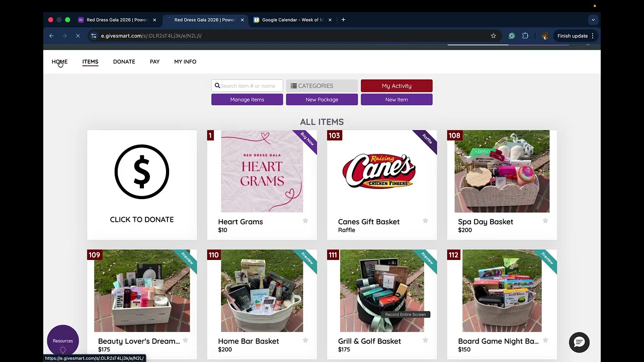Screen dimensions: 644x362
Task: Star the Canes Gift Basket item
Action: coord(425,221)
